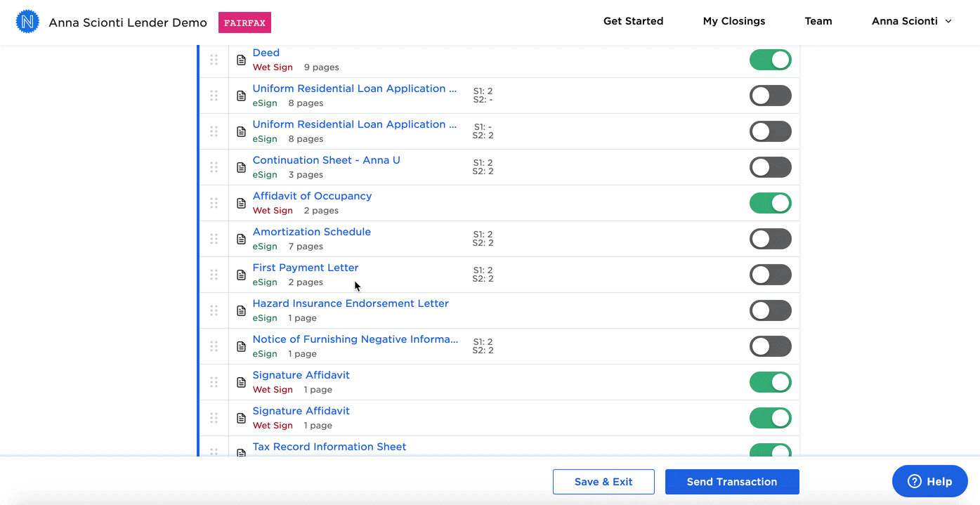Open the My Closings menu
The height and width of the screenshot is (505, 980).
pyautogui.click(x=733, y=21)
